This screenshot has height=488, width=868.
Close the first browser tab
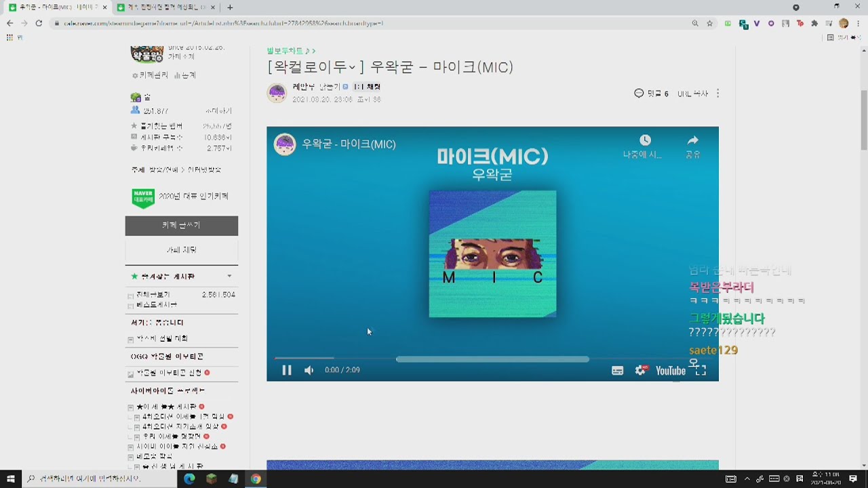click(104, 7)
